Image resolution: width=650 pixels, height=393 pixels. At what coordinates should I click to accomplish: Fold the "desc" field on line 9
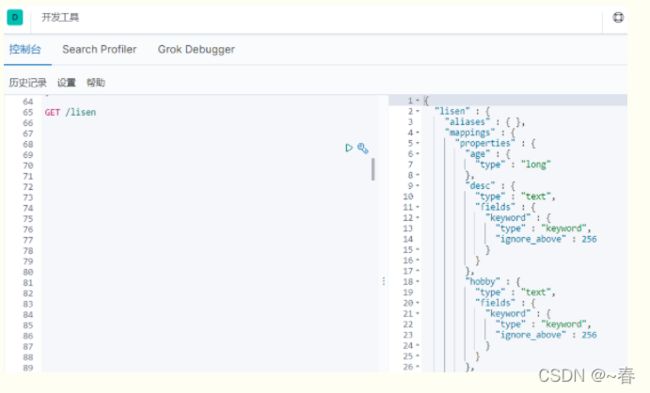418,186
